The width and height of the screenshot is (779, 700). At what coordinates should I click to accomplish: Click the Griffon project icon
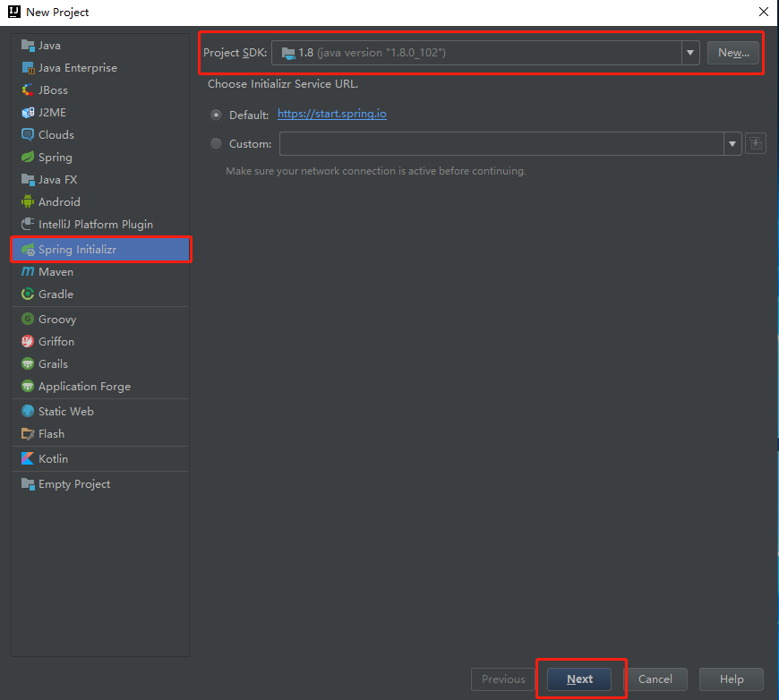[28, 341]
